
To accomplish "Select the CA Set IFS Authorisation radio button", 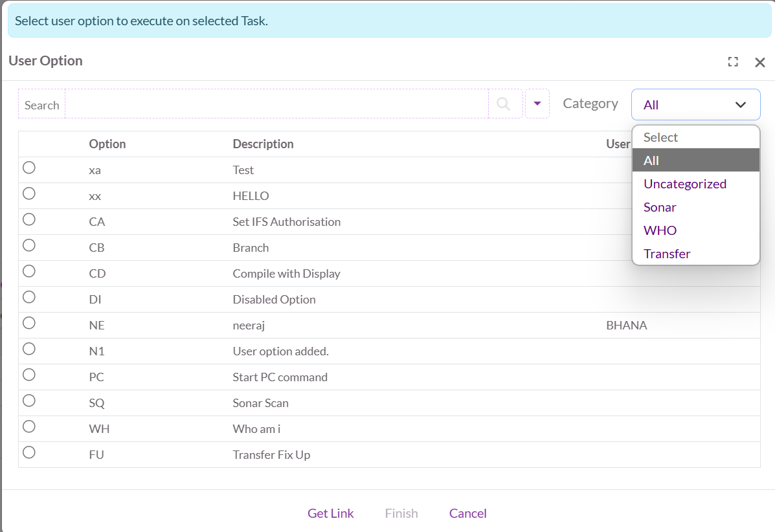I will (29, 219).
